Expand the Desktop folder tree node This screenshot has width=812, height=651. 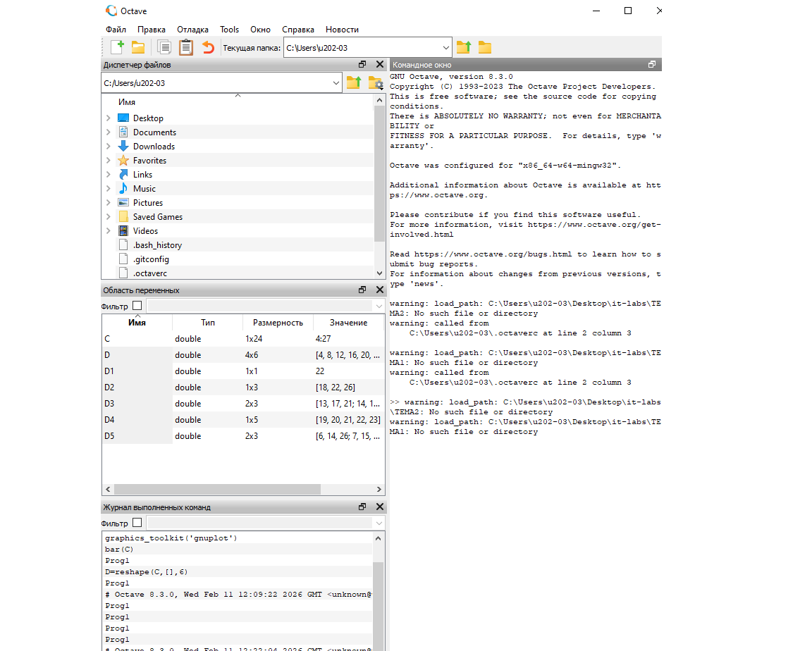(108, 118)
